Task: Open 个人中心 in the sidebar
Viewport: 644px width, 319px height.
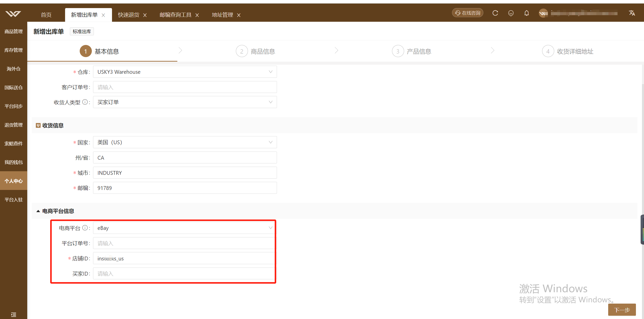Action: [14, 181]
